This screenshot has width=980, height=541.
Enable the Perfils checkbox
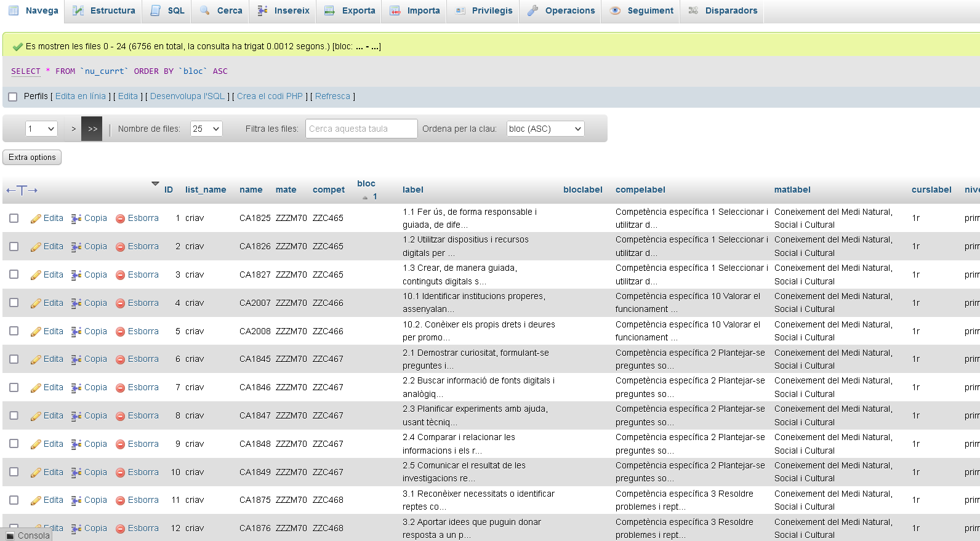point(12,97)
